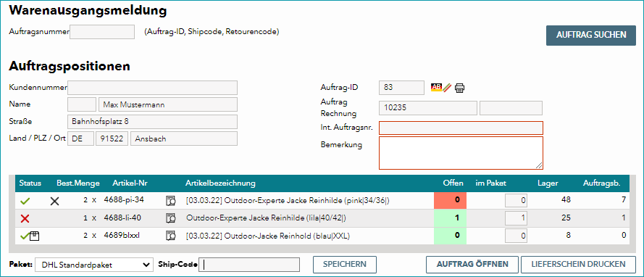
Task: Click the Lager column header
Action: 548,183
